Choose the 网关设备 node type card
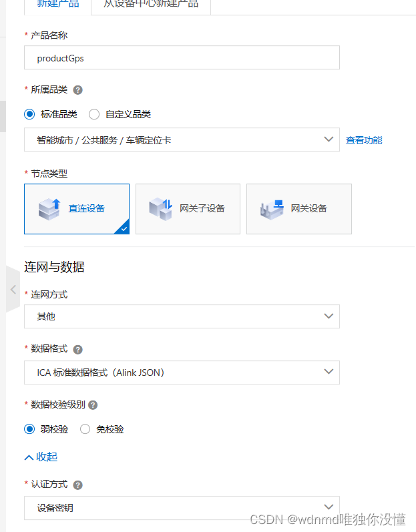This screenshot has width=416, height=532. [299, 209]
